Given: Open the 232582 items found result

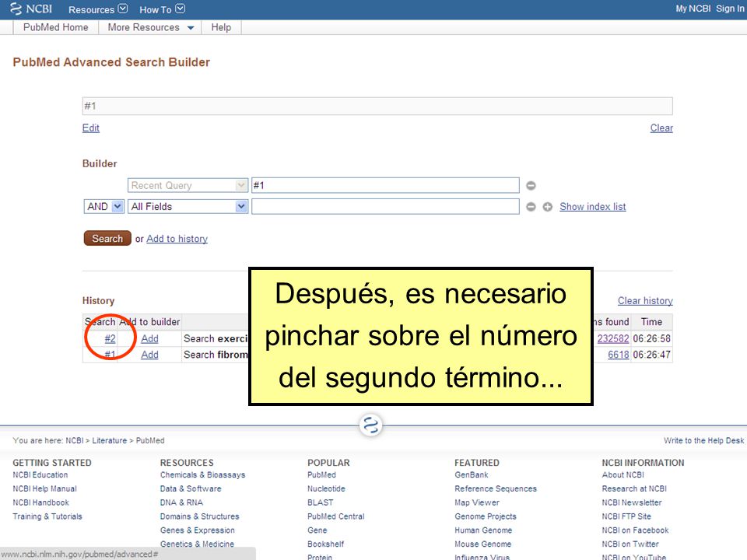Looking at the screenshot, I should coord(613,338).
